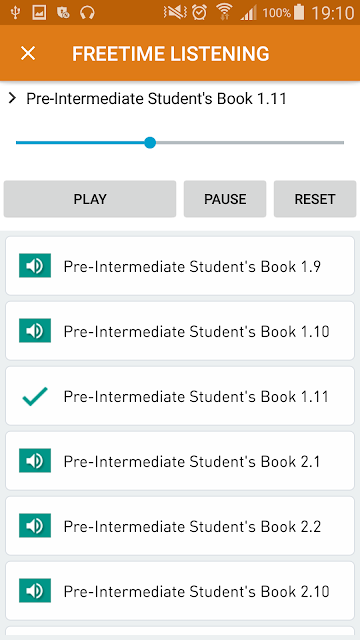Tap the muted vibrate status icon

[x=175, y=13]
